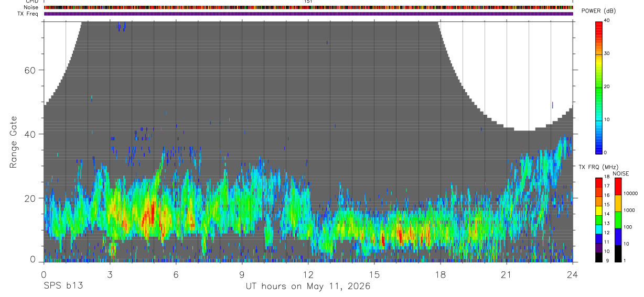This screenshot has height=297, width=644.
Task: Click the 16 label in the TX FRQ legend
Action: click(x=607, y=195)
